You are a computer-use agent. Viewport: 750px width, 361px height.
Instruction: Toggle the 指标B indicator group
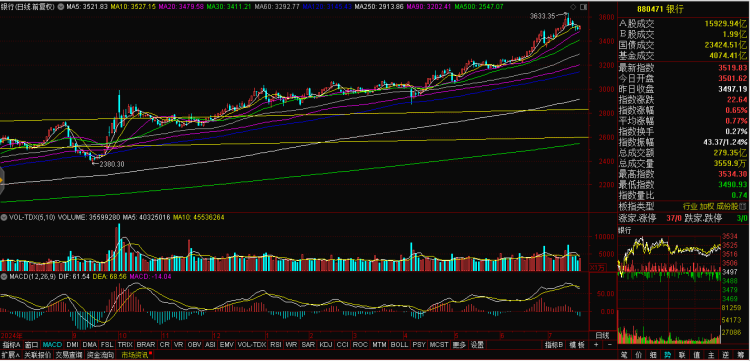point(553,344)
